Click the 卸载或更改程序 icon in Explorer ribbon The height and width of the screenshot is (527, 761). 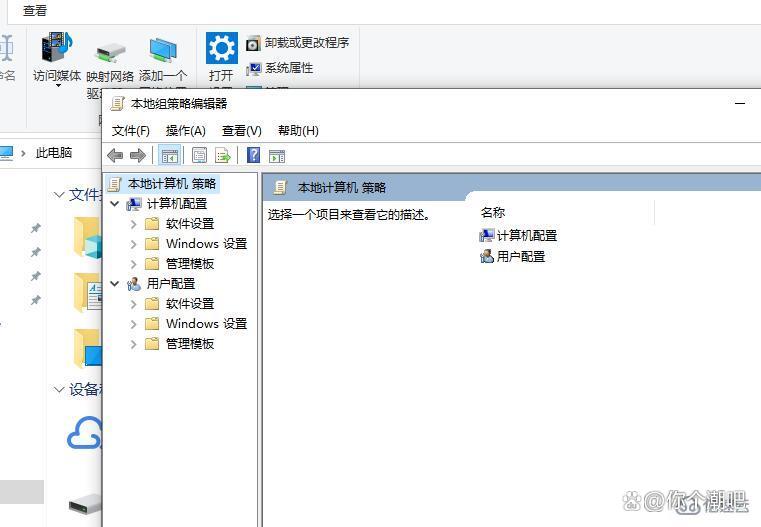[253, 44]
